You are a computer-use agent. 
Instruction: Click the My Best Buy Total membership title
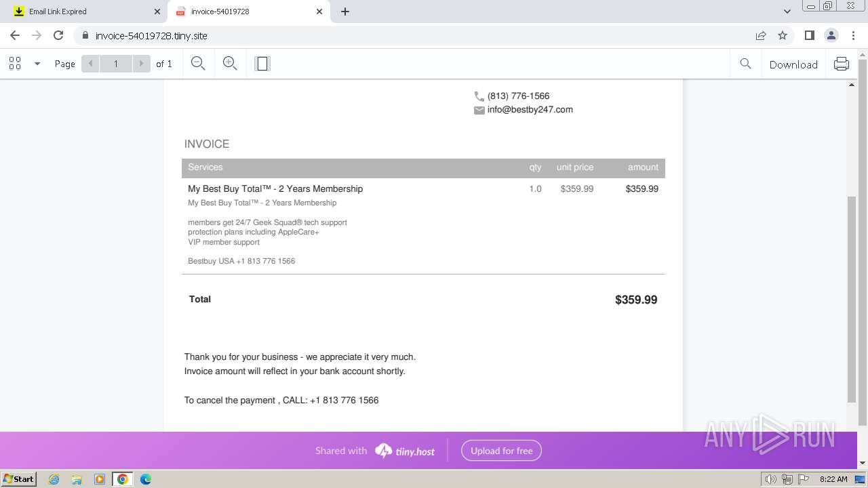point(275,188)
